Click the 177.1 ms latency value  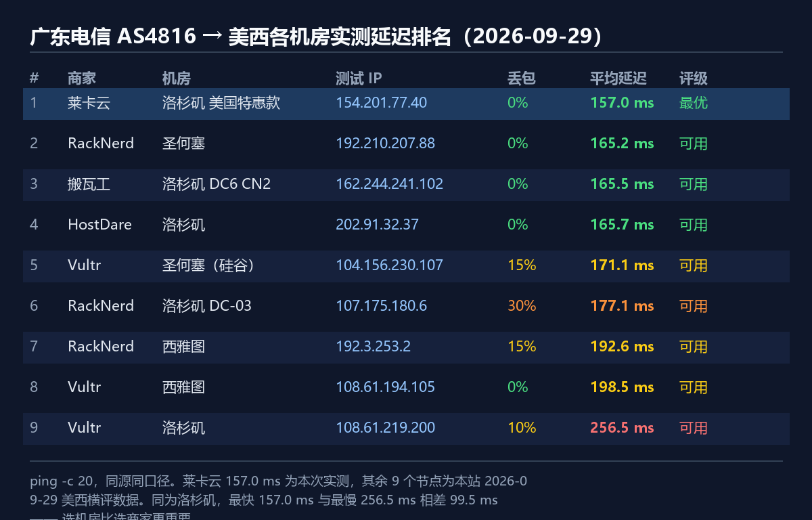[622, 306]
